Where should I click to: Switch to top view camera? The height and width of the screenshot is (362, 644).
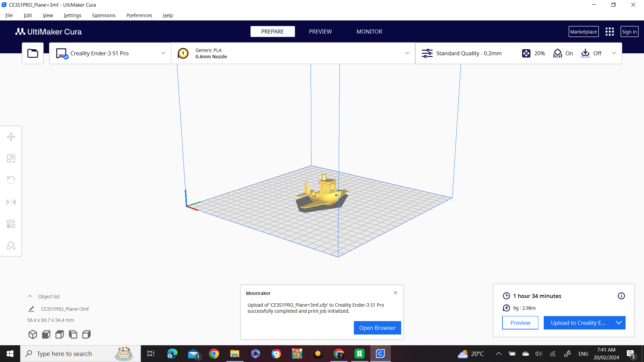point(60,334)
